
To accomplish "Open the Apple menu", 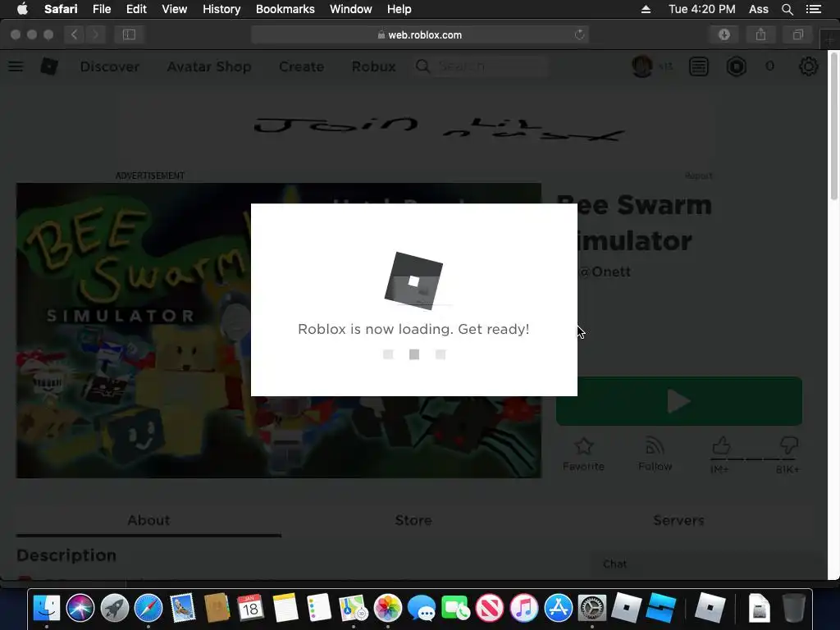I will pos(22,9).
